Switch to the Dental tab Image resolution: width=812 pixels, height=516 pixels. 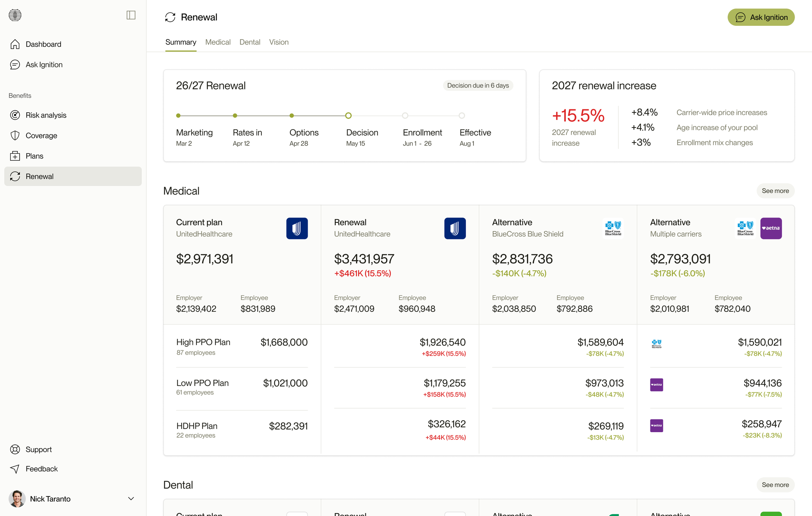point(250,42)
